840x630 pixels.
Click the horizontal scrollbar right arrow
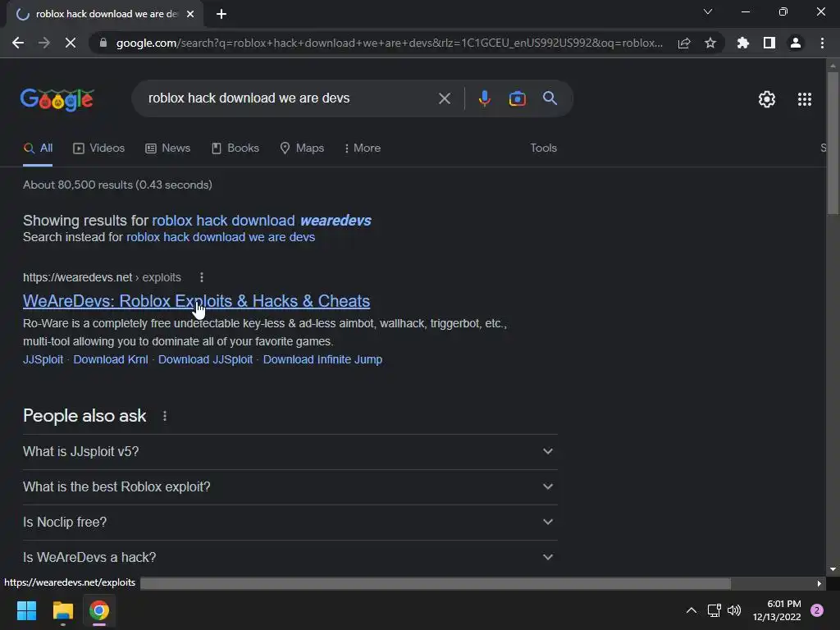pyautogui.click(x=819, y=583)
